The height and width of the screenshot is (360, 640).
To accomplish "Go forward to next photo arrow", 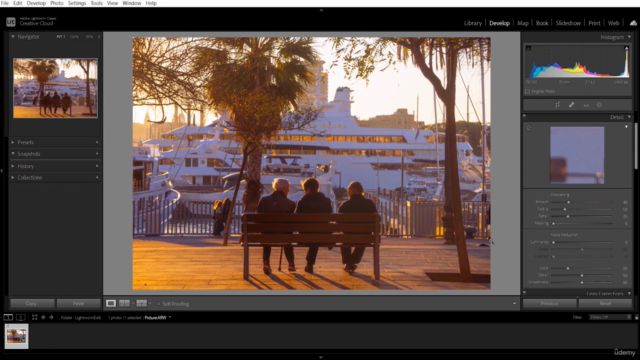I will click(51, 317).
